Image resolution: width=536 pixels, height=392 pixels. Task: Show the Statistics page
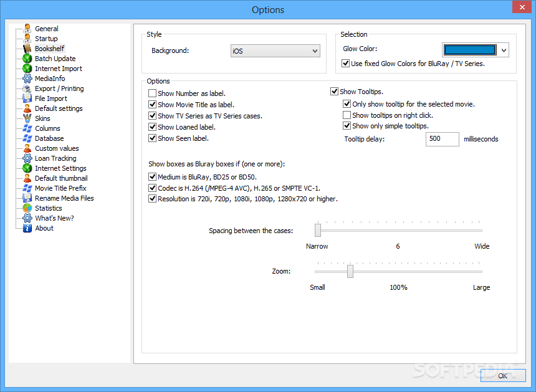48,208
